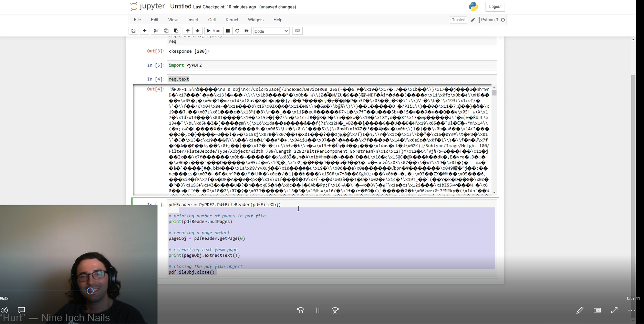The height and width of the screenshot is (324, 644).
Task: Run the selected cell
Action: pyautogui.click(x=213, y=31)
